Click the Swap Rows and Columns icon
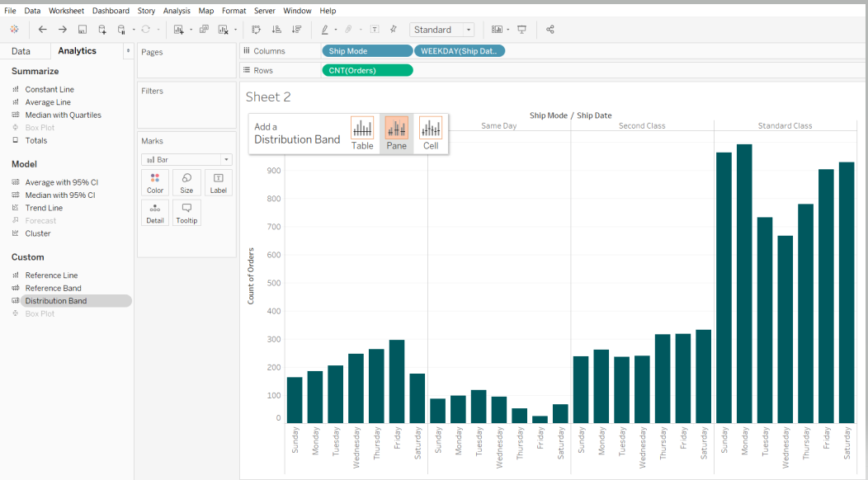This screenshot has height=480, width=868. 256,30
